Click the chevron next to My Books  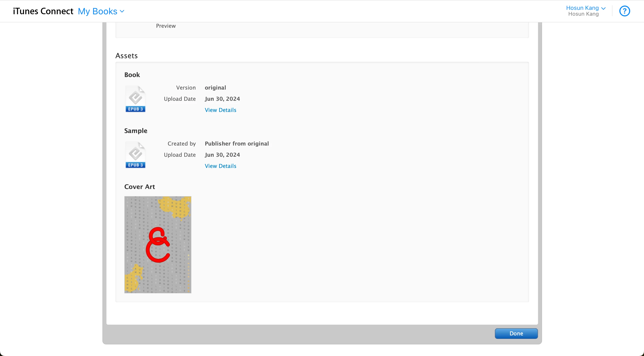pyautogui.click(x=122, y=11)
